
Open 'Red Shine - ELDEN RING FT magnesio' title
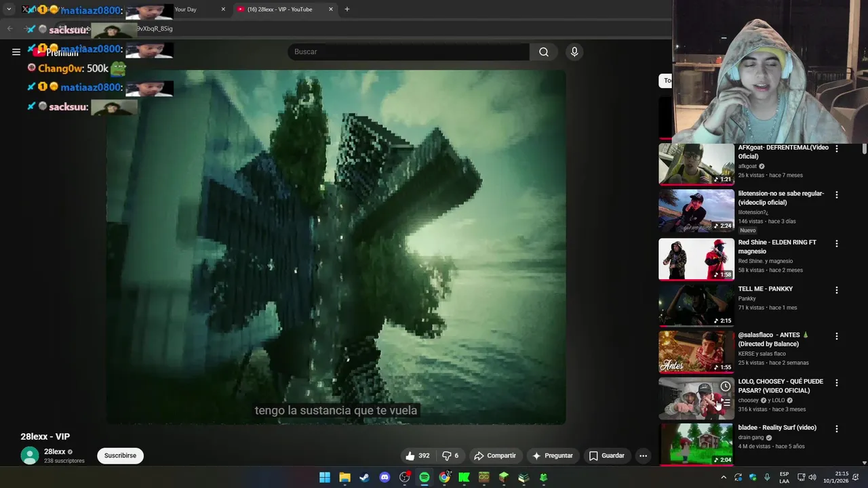pyautogui.click(x=777, y=247)
